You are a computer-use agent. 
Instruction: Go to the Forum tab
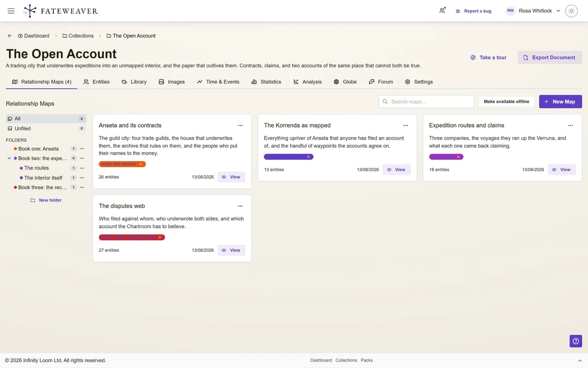tap(381, 82)
